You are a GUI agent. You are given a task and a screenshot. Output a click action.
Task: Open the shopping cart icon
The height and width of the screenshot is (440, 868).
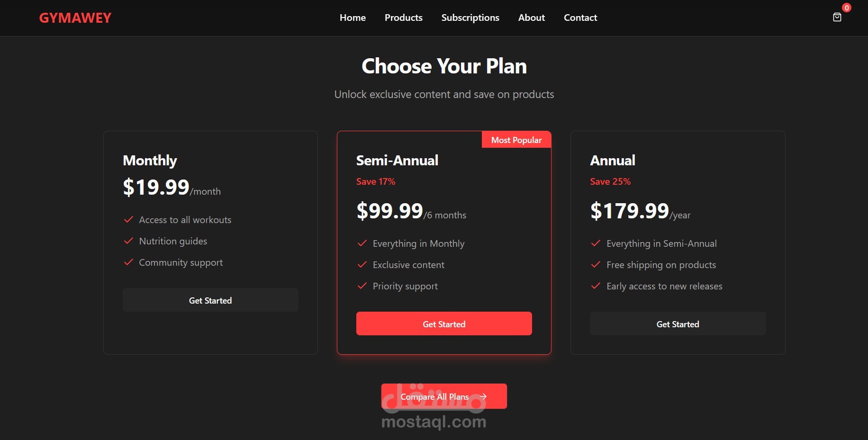837,18
